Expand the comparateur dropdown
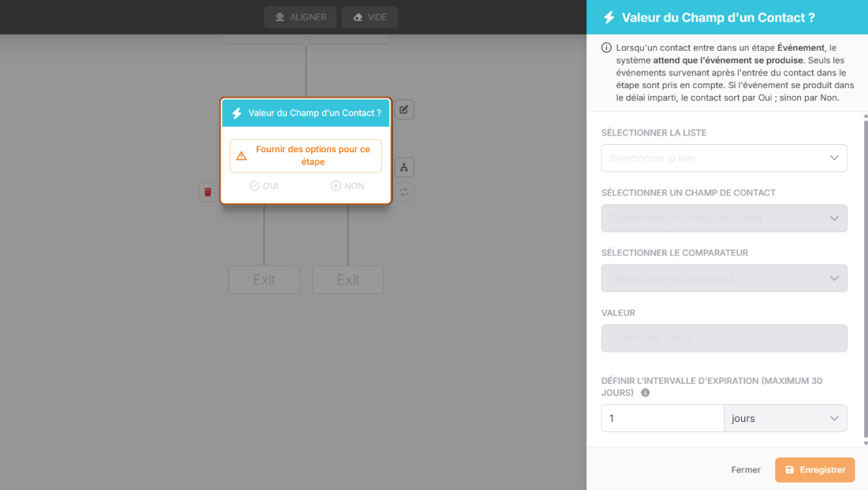 pos(724,278)
